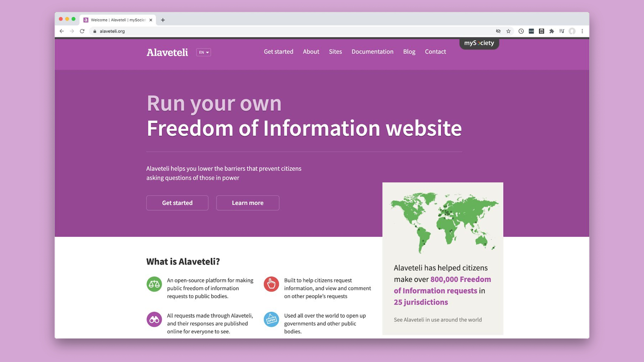Click the freedom of information scales icon

tap(154, 284)
